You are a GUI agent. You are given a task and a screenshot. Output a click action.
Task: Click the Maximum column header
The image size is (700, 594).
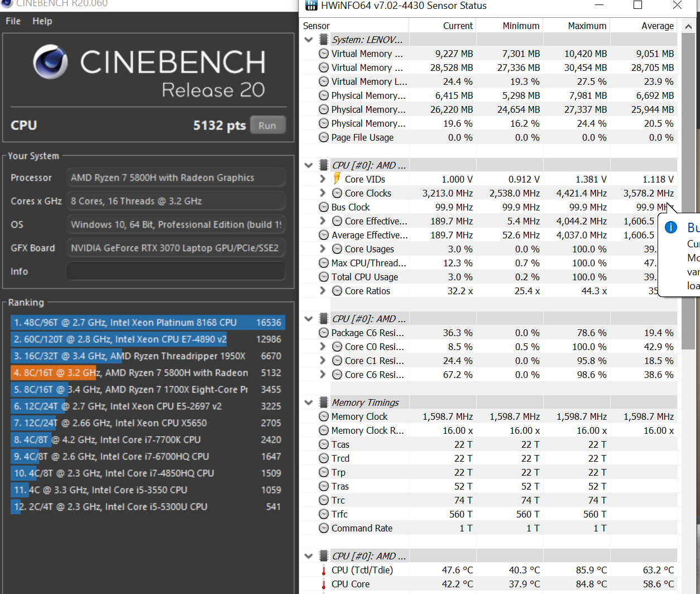(587, 26)
